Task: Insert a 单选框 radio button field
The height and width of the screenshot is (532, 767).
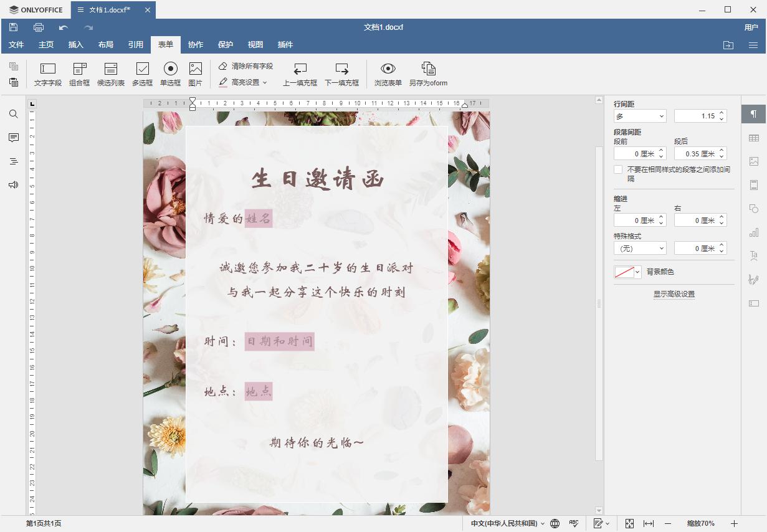Action: pos(171,74)
